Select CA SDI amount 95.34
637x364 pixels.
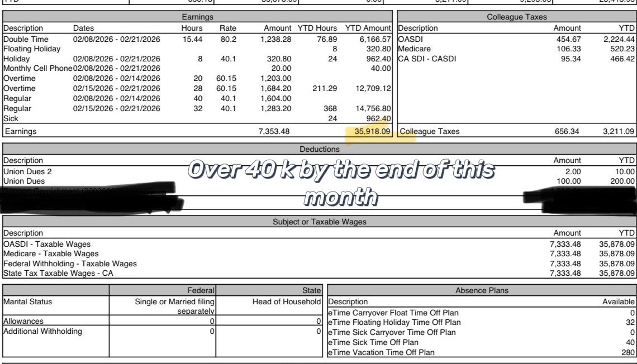pyautogui.click(x=571, y=59)
